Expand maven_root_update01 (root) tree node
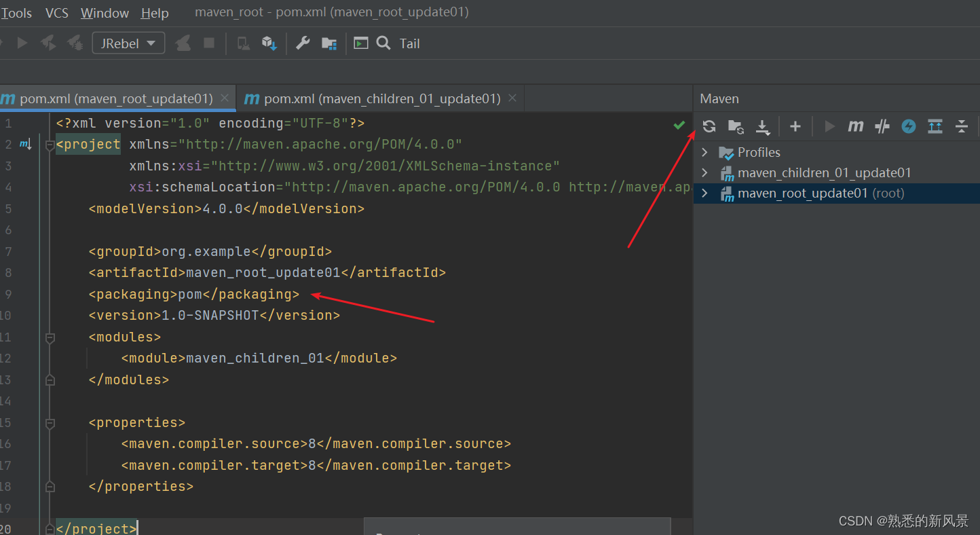This screenshot has width=980, height=535. click(x=704, y=193)
